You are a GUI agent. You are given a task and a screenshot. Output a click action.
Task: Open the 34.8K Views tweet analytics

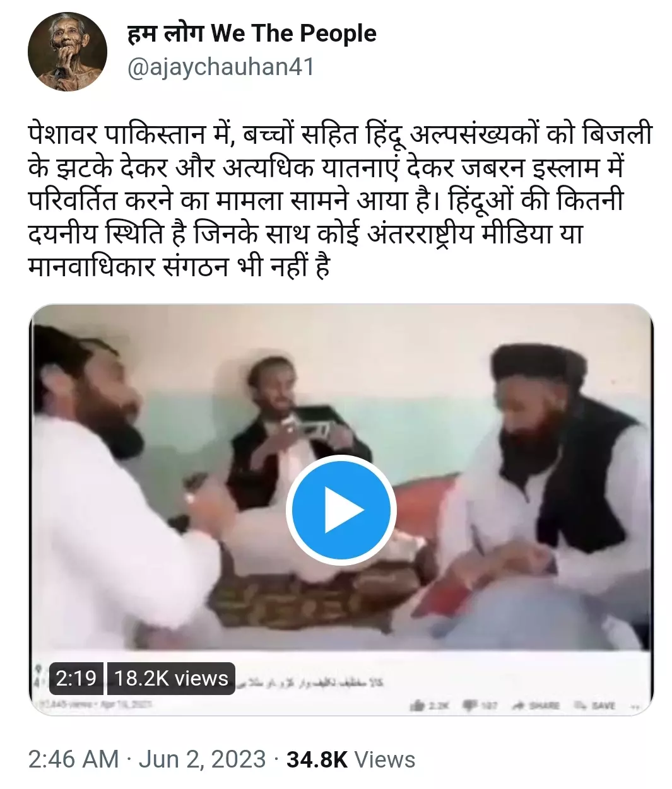pyautogui.click(x=351, y=759)
